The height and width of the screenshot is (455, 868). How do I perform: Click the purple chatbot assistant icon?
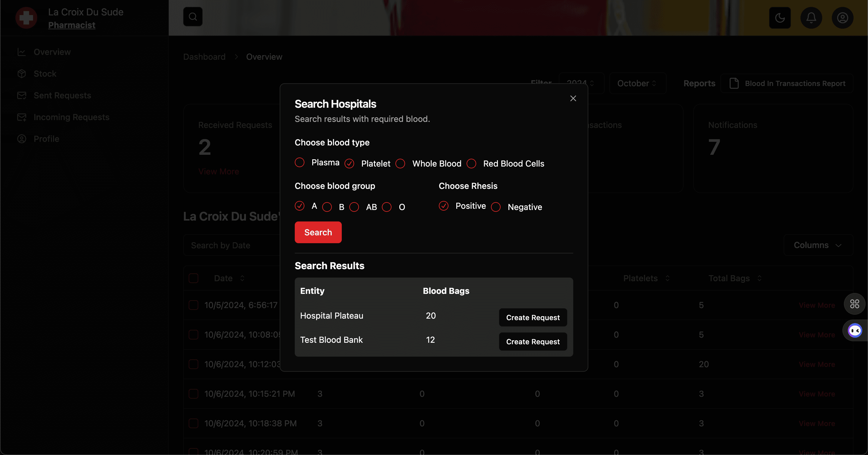point(855,331)
